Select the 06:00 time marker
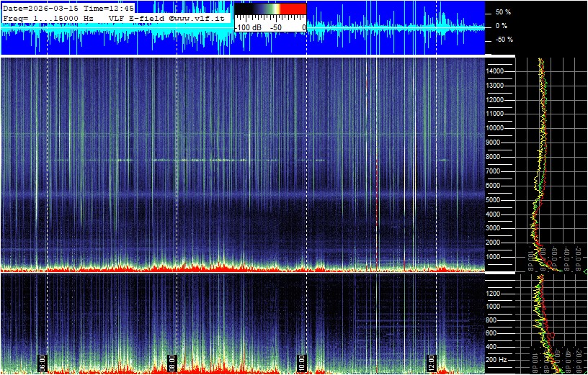Screen dimensions: 588x375 click(x=43, y=361)
